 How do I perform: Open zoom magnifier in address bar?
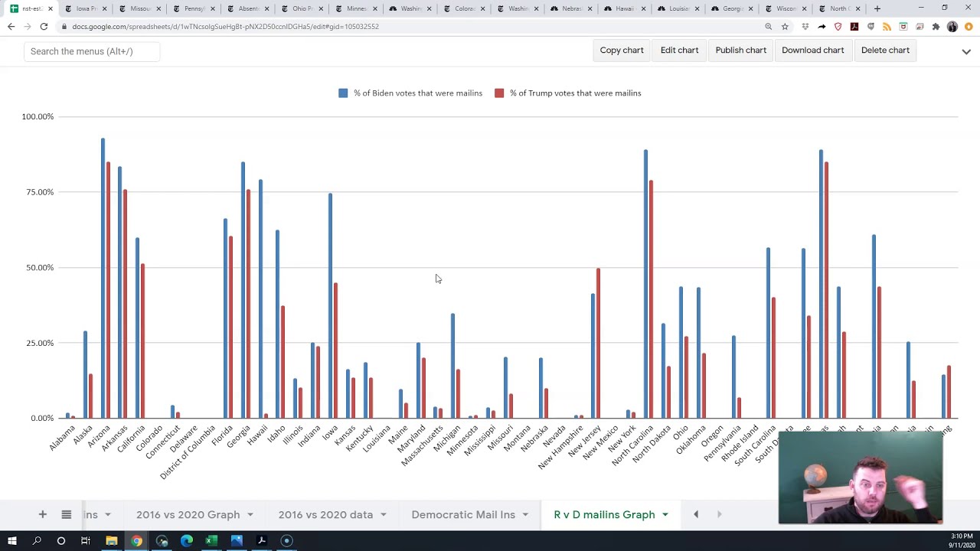768,27
